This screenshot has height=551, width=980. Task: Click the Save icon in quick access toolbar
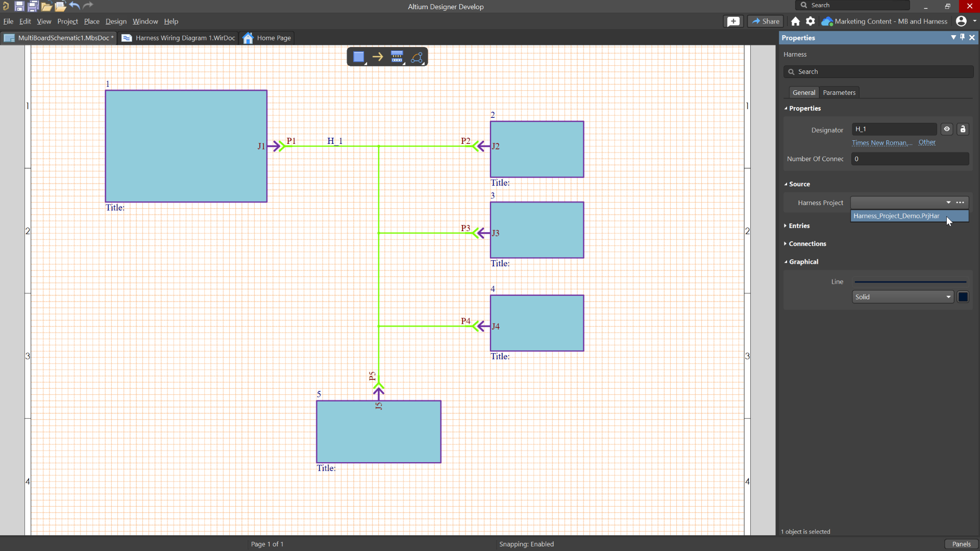tap(19, 6)
